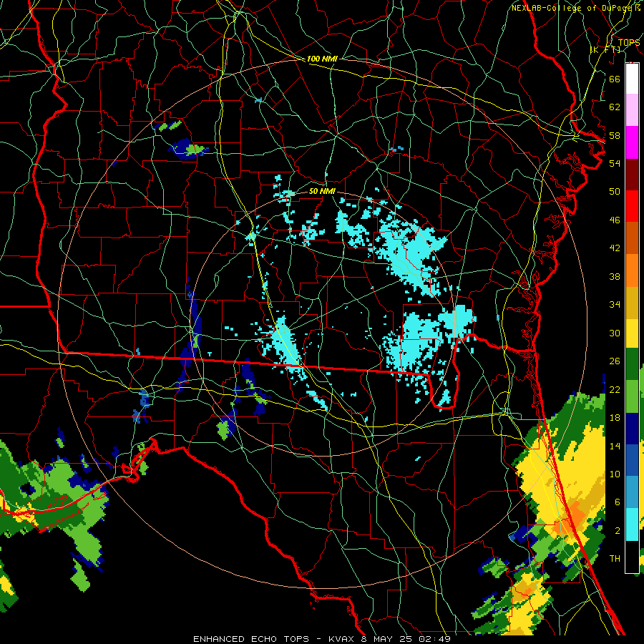
Task: Click the legend value 26
Action: tap(615, 361)
